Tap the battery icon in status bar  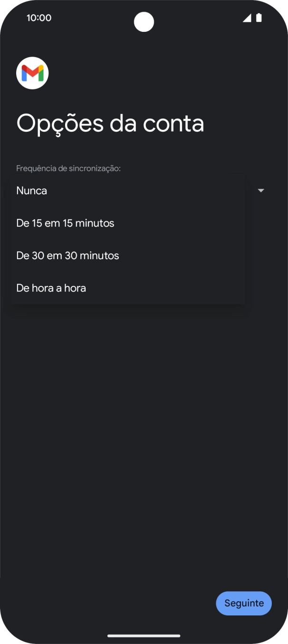point(259,18)
